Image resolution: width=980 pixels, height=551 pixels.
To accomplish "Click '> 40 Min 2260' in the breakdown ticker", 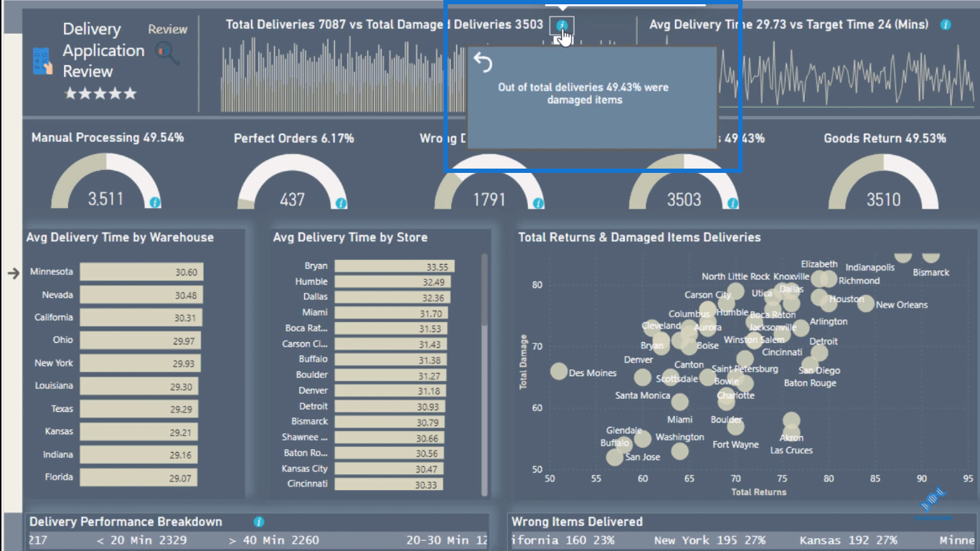I will [x=274, y=540].
